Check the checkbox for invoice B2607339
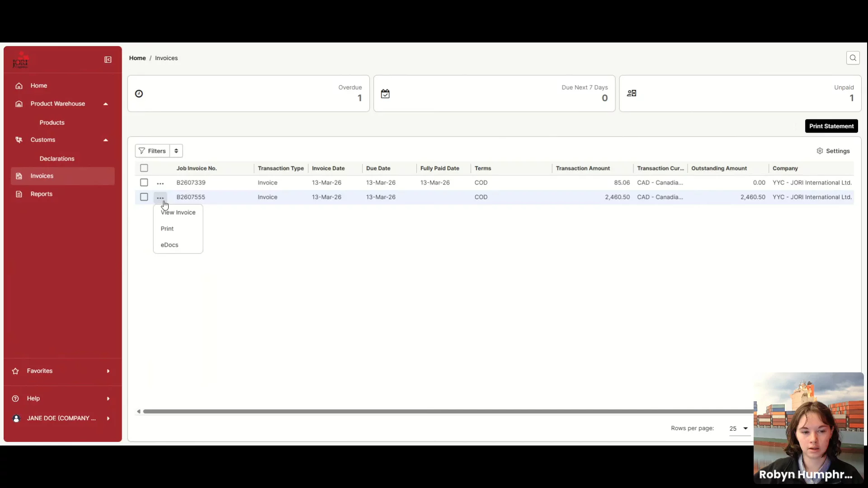868x488 pixels. (x=144, y=183)
